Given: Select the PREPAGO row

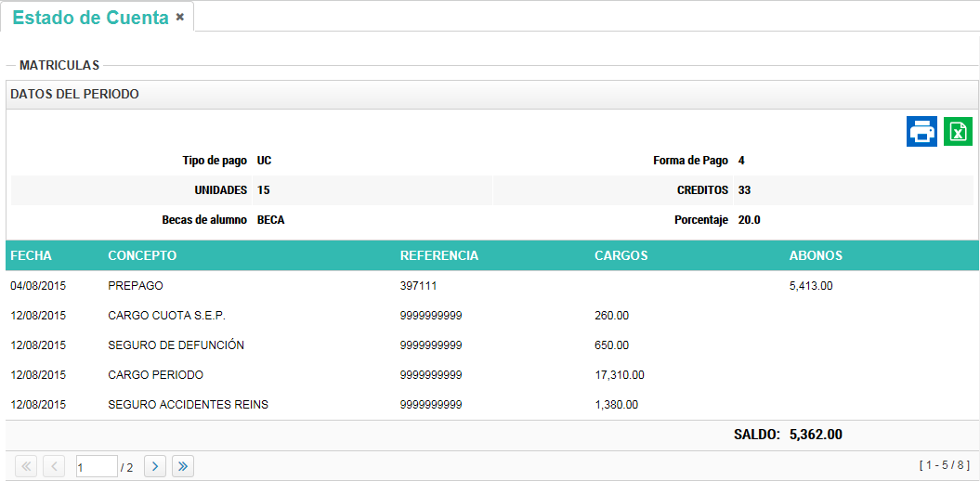Looking at the screenshot, I should tap(136, 286).
